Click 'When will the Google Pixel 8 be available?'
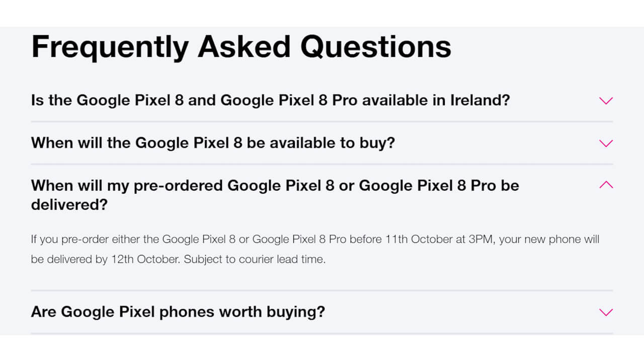 [x=212, y=143]
